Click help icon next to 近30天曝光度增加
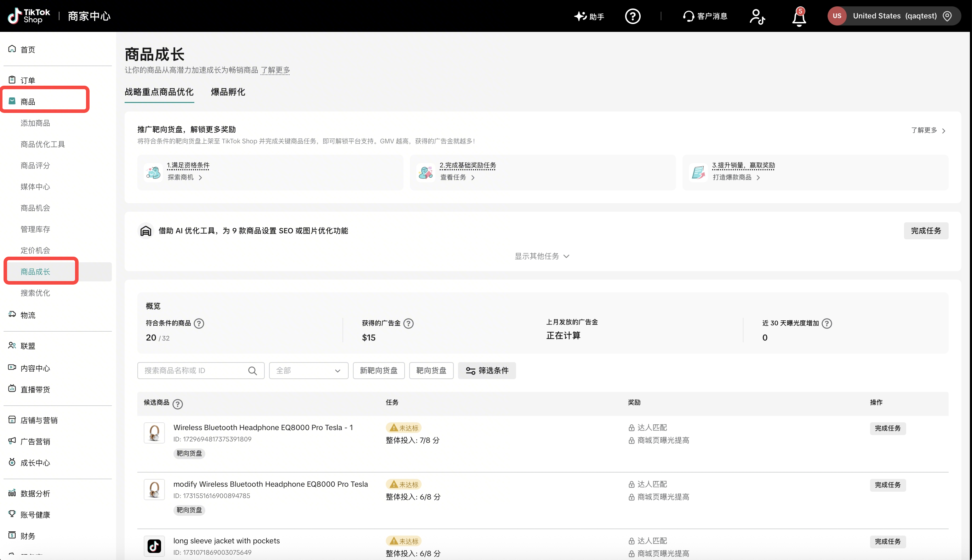Viewport: 972px width, 560px height. pos(827,324)
